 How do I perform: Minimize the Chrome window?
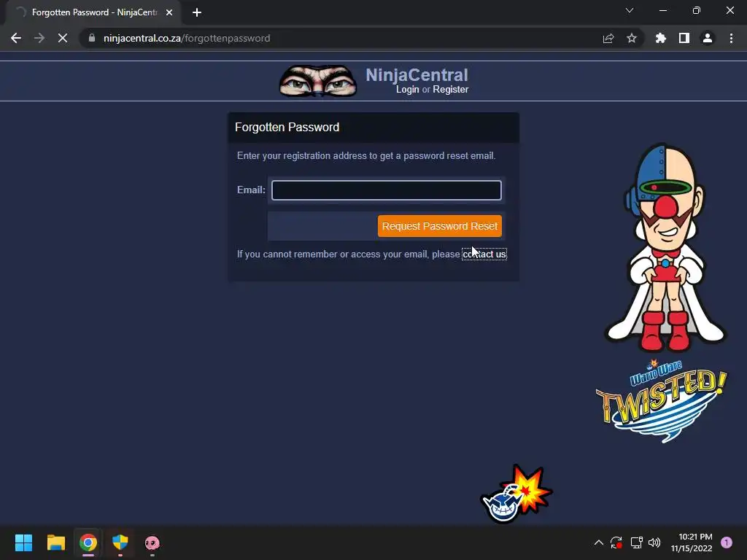click(x=663, y=10)
